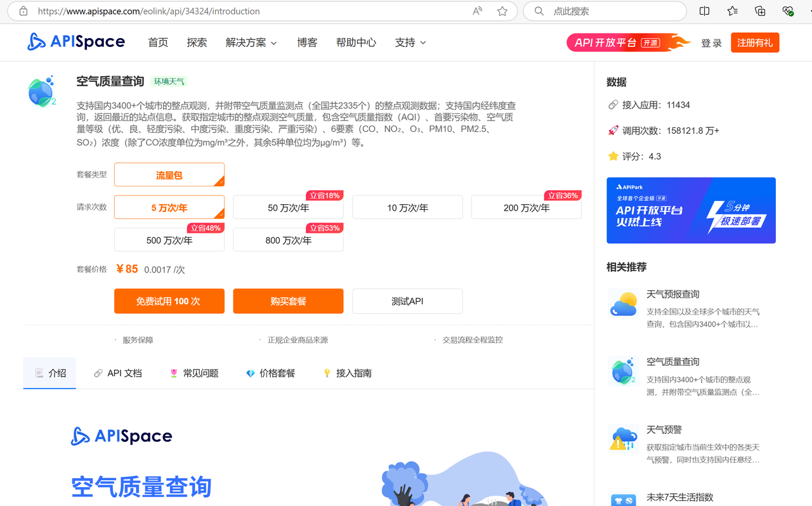Click the split screen icon in the browser toolbar
812x506 pixels.
point(705,11)
